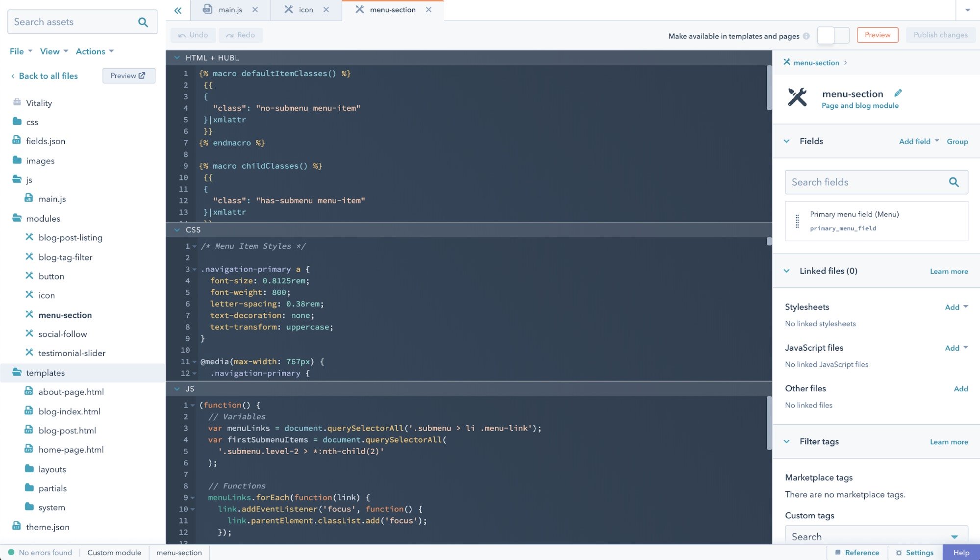The image size is (980, 560).
Task: Click the Group button in Fields panel
Action: click(957, 141)
